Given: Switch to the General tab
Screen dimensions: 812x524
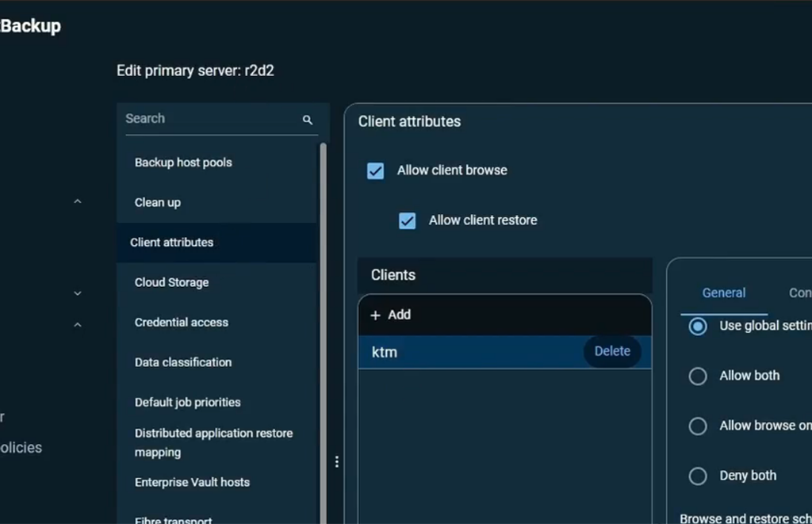Looking at the screenshot, I should coord(723,293).
